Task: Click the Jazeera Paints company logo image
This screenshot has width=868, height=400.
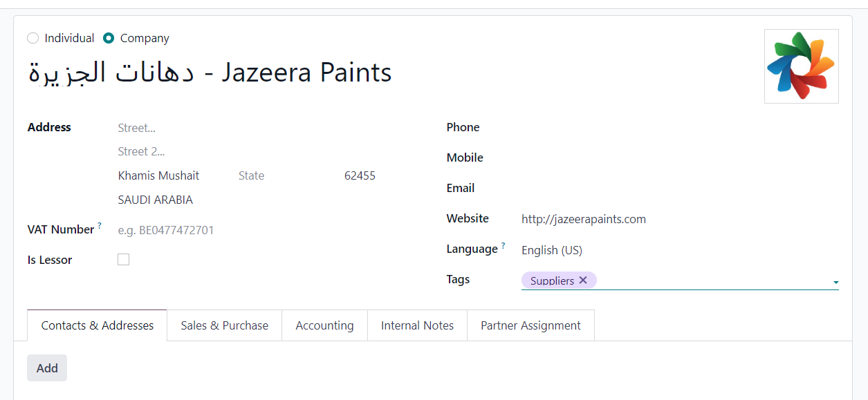Action: (801, 66)
